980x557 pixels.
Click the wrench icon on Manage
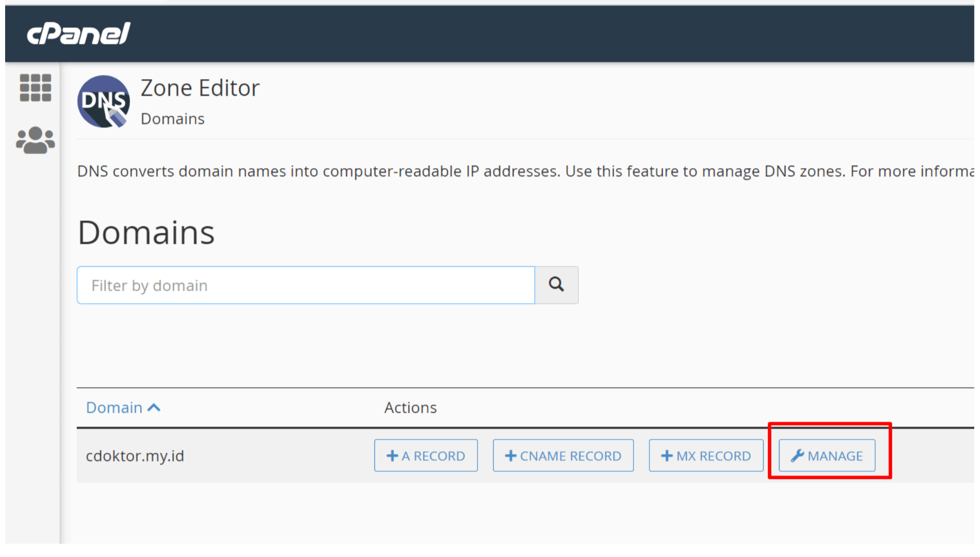(x=797, y=456)
